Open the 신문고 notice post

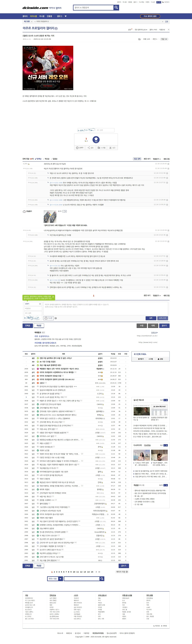point(42,383)
